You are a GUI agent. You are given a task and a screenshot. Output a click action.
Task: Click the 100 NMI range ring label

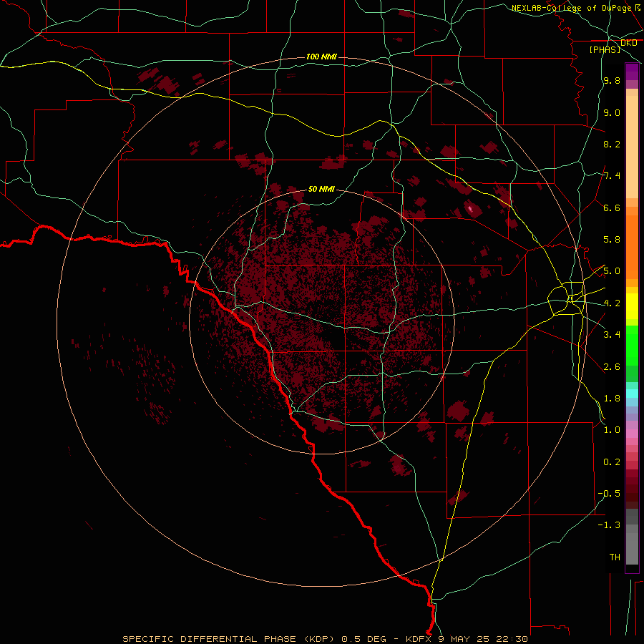[321, 57]
